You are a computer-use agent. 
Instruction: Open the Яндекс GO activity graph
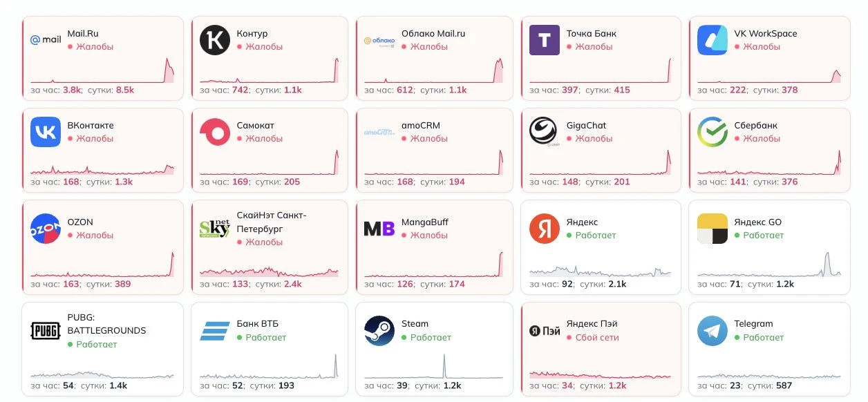768,265
